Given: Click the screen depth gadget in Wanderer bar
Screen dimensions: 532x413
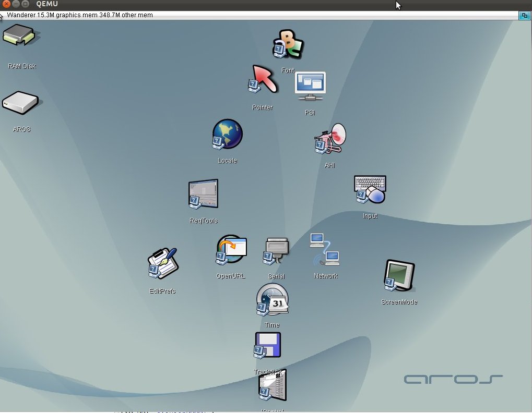Looking at the screenshot, I should [x=524, y=16].
